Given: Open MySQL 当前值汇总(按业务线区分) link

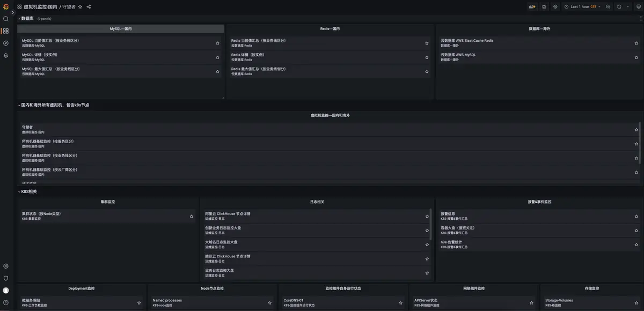Looking at the screenshot, I should [x=51, y=40].
